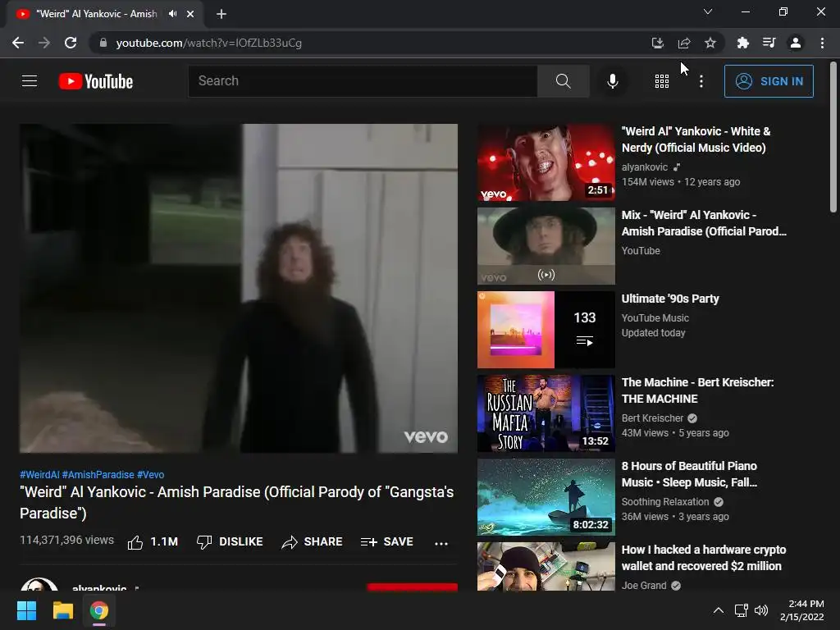Open YouTube settings three-dot menu
Image resolution: width=840 pixels, height=630 pixels.
[701, 81]
